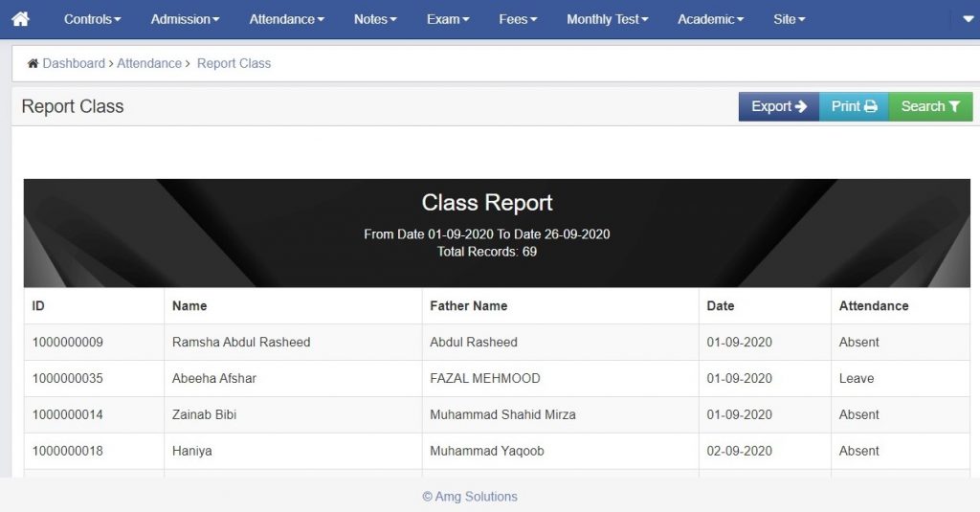Go to home via the house icon
This screenshot has height=512, width=980.
21,19
